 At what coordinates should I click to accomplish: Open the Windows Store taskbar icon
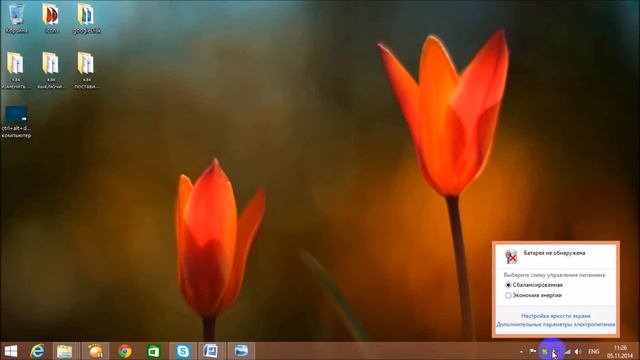click(x=154, y=351)
